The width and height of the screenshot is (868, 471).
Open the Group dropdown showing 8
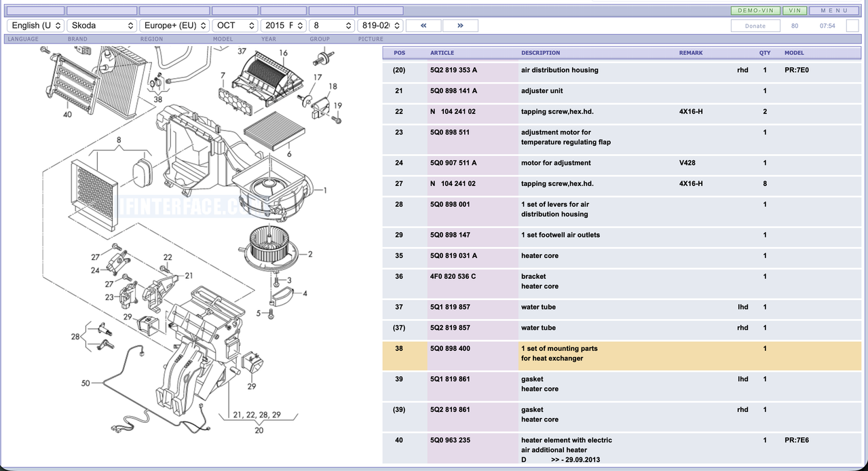click(332, 26)
